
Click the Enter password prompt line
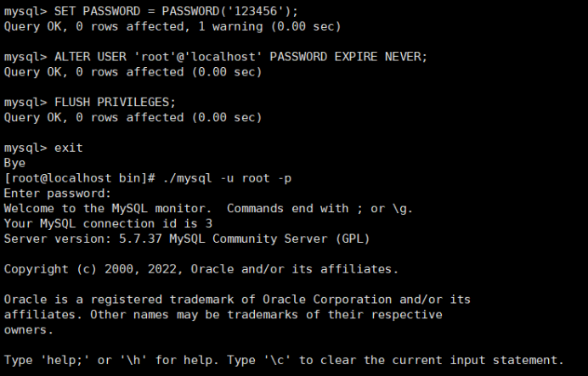57,193
